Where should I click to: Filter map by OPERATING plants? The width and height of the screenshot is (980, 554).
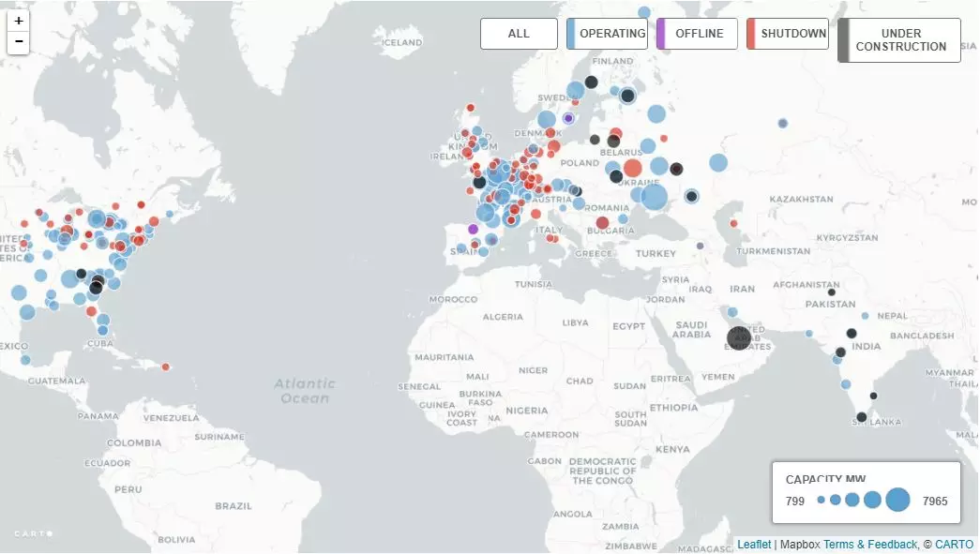607,34
